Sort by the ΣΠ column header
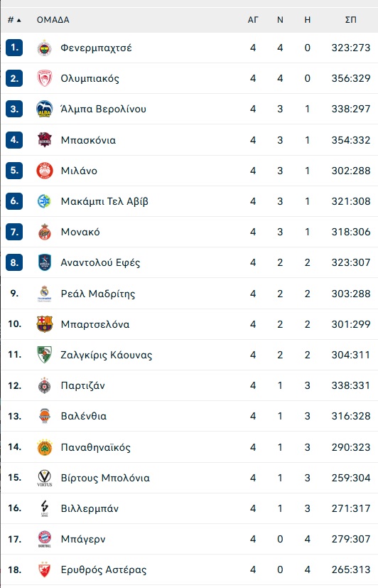The width and height of the screenshot is (378, 588). coord(351,20)
